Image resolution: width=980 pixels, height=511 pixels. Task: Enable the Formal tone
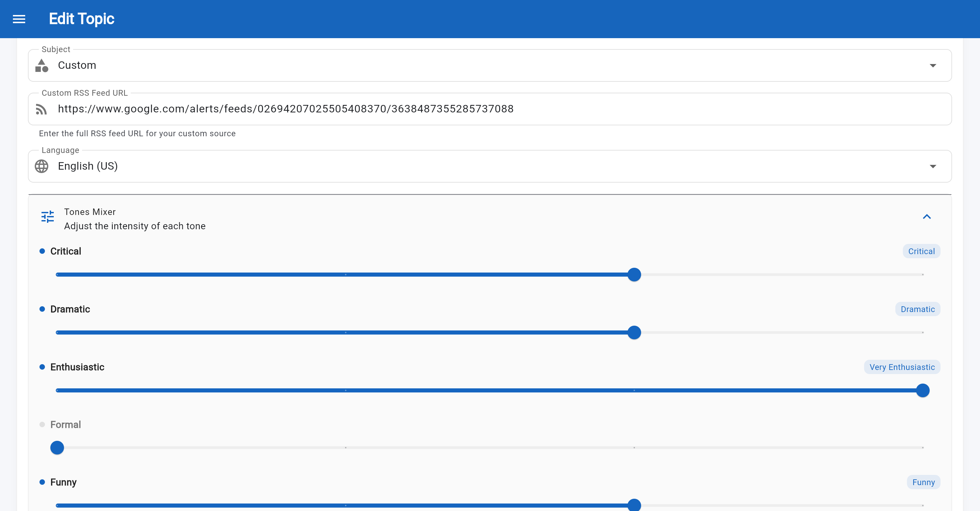pyautogui.click(x=42, y=424)
